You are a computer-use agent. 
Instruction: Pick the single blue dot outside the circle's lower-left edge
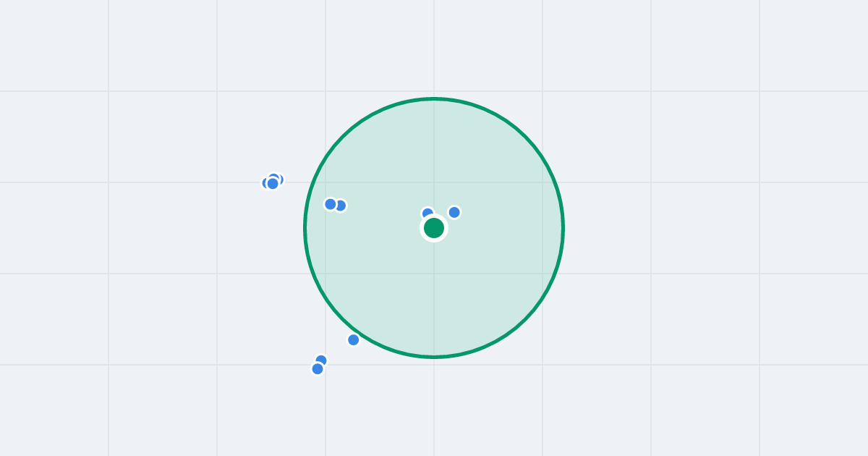(x=354, y=339)
